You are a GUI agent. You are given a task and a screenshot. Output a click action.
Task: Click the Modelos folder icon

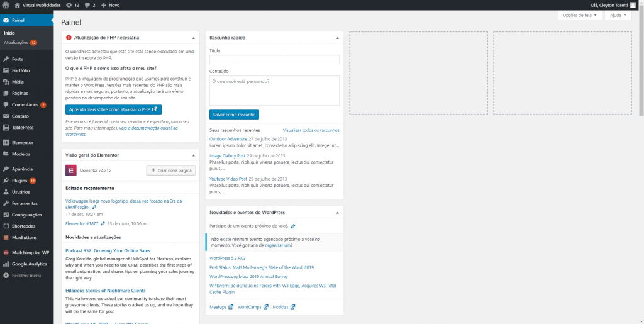pyautogui.click(x=6, y=154)
